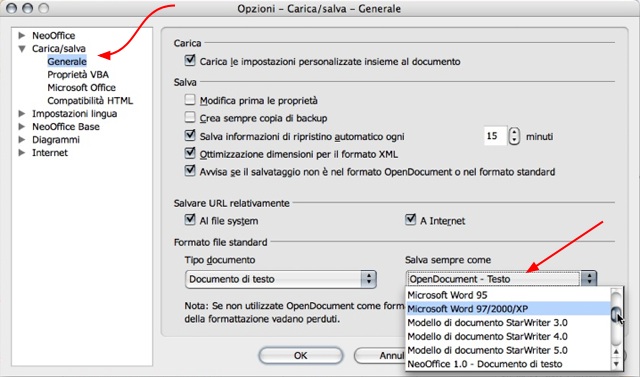
Task: Uncheck "Al file system" checkbox
Action: [x=190, y=220]
